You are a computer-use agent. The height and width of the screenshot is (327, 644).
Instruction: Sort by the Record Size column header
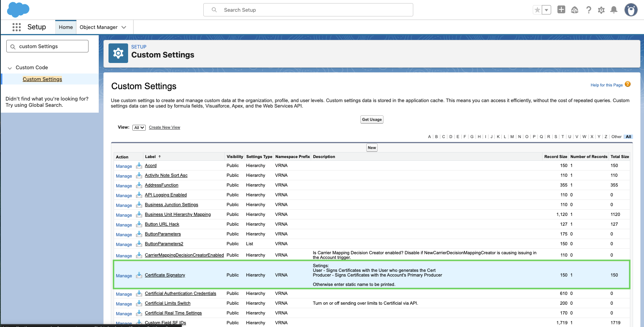(555, 156)
